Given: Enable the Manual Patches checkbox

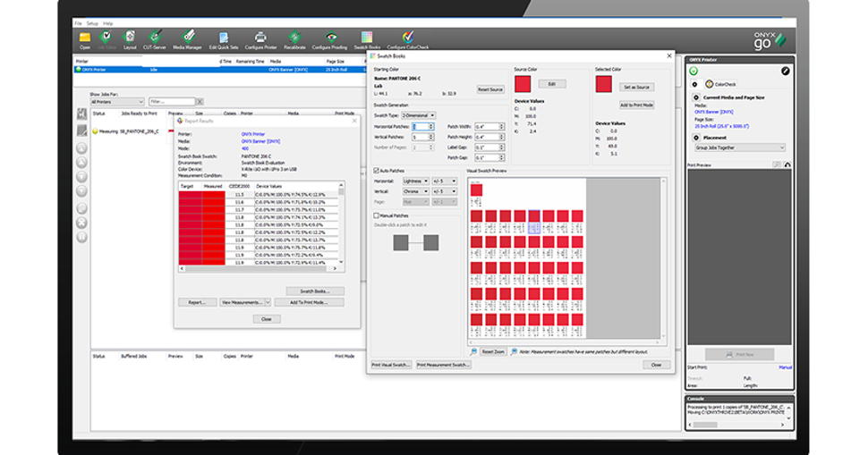Looking at the screenshot, I should pos(377,215).
